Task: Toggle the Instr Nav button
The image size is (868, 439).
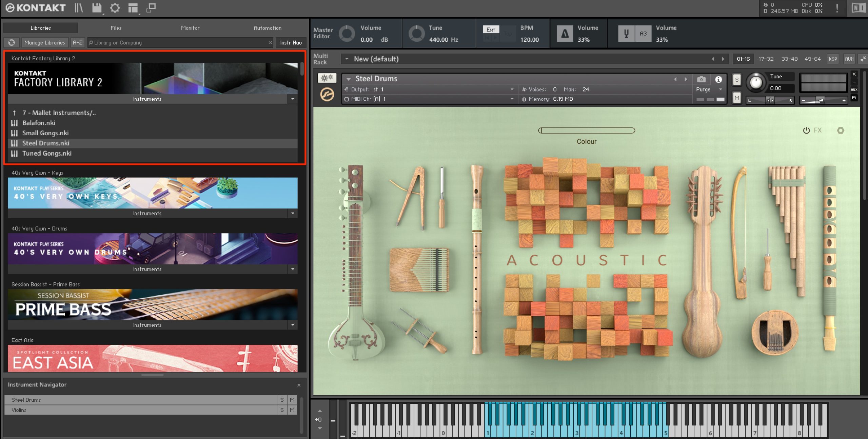Action: pyautogui.click(x=291, y=42)
